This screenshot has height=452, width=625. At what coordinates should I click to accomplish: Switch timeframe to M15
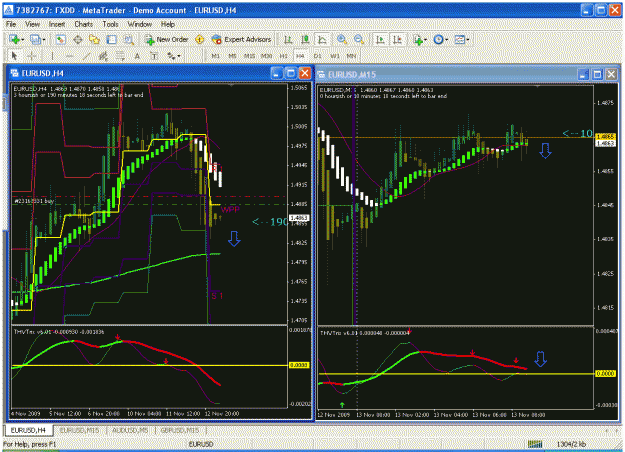pos(250,56)
